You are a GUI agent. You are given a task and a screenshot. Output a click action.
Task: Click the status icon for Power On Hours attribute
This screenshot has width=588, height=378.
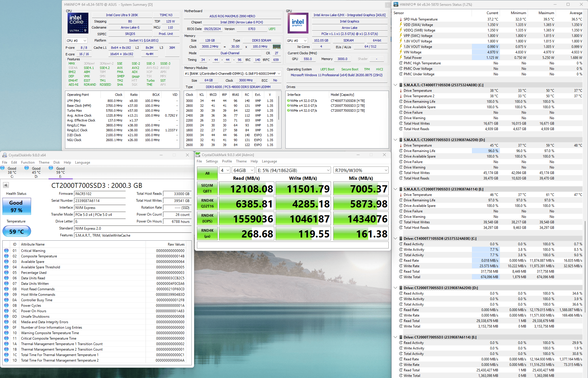click(6, 311)
